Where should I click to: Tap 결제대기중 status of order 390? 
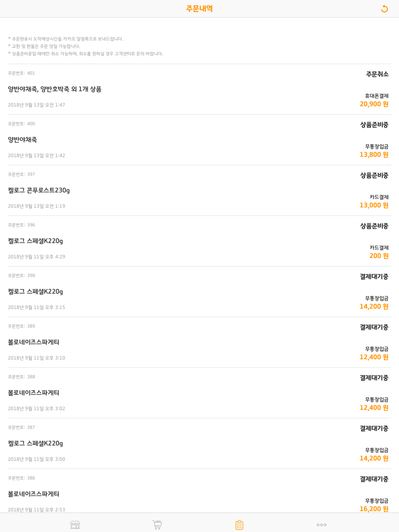pos(374,277)
